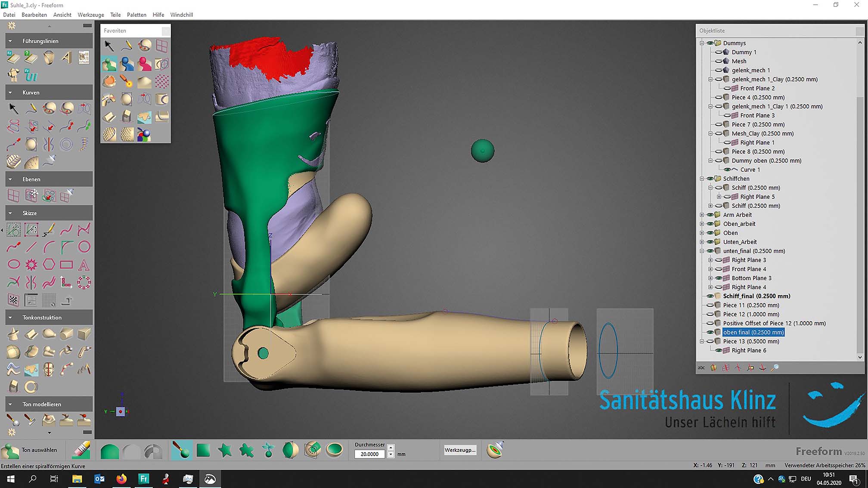Show Piece 11 by clicking its eye

point(710,305)
